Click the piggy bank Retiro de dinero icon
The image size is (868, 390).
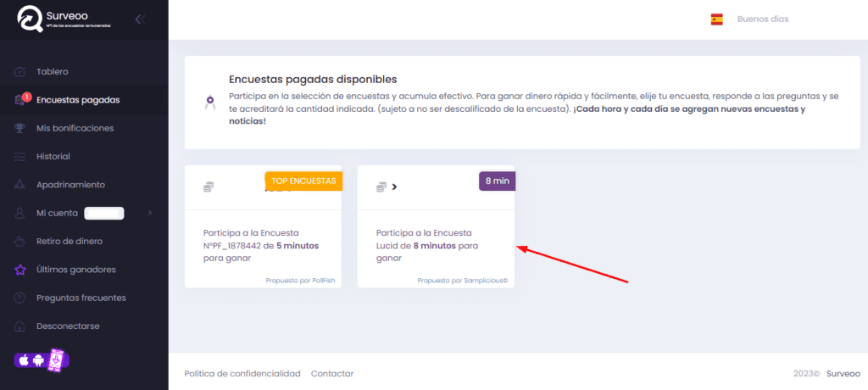click(21, 242)
